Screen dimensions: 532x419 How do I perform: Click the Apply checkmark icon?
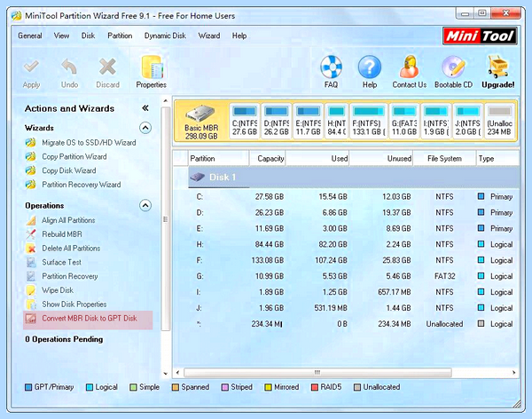click(x=31, y=67)
